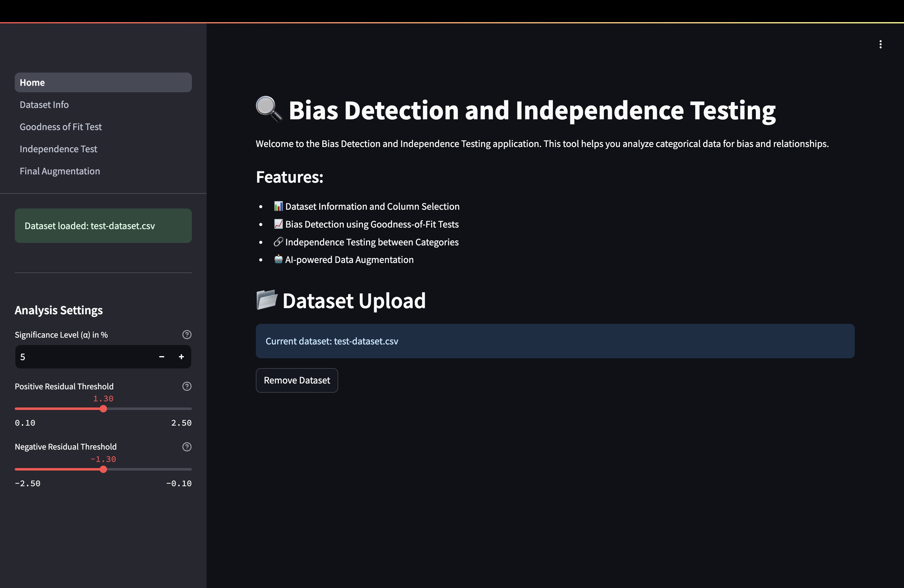Click the 'Current dataset: test-dataset.csv' info box

pyautogui.click(x=555, y=341)
